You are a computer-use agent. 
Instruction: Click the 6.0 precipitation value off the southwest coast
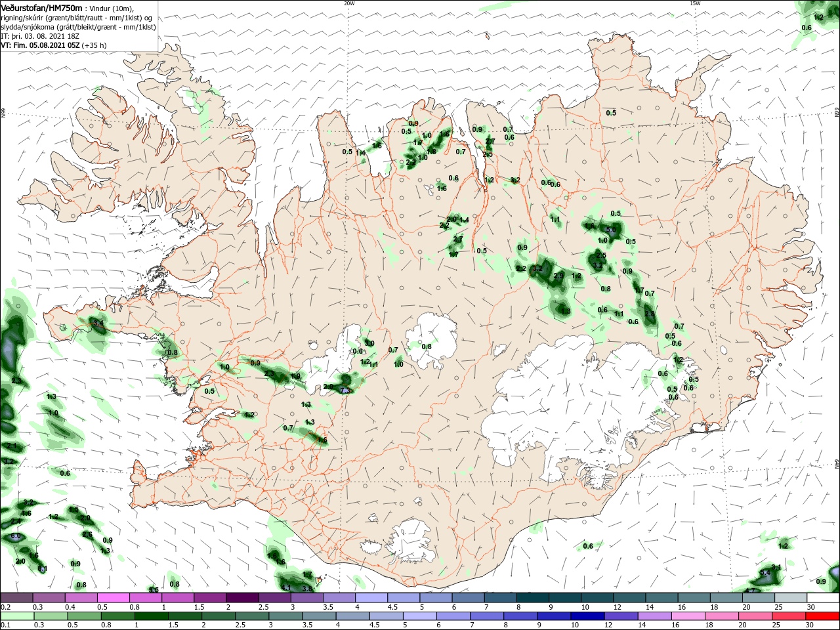click(x=16, y=536)
